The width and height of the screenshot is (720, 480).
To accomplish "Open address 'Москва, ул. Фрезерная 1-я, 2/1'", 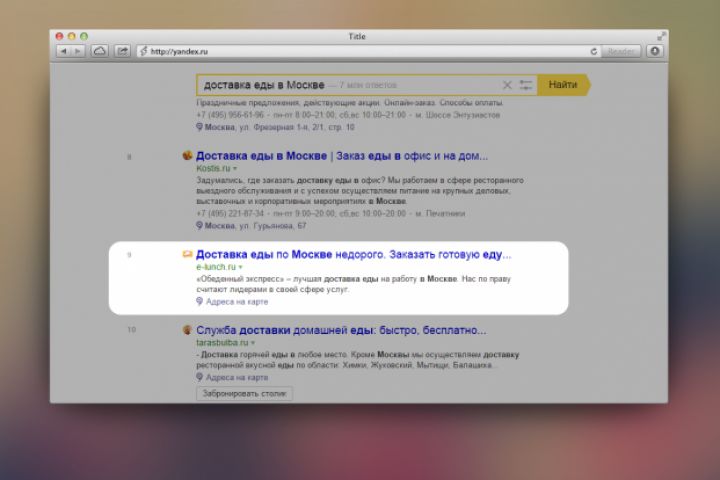I will 279,127.
